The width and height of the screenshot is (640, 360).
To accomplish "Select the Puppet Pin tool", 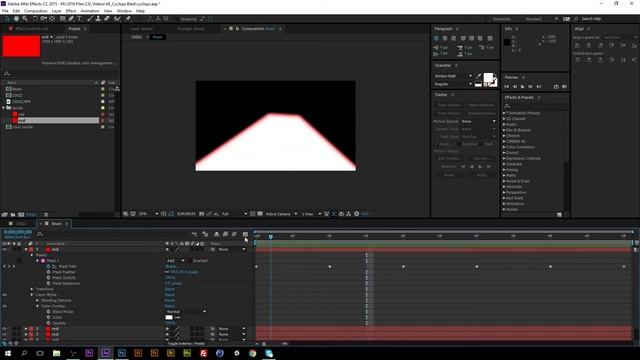I will pyautogui.click(x=128, y=19).
